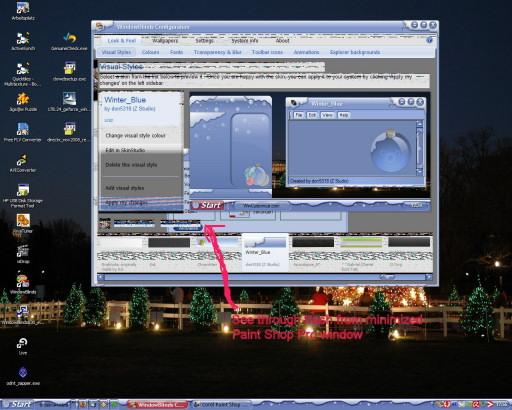Open the ActiveSynch desktop shortcut

(x=23, y=41)
